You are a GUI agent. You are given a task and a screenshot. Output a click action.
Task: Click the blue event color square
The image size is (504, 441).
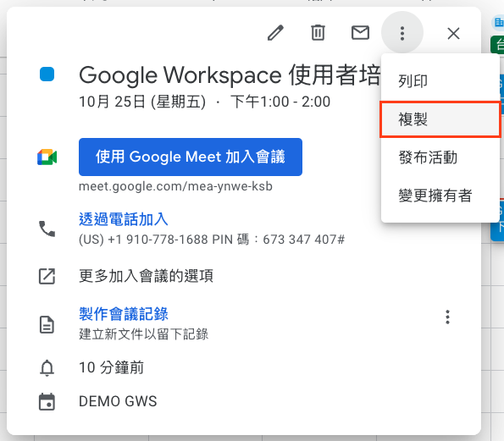(x=47, y=74)
